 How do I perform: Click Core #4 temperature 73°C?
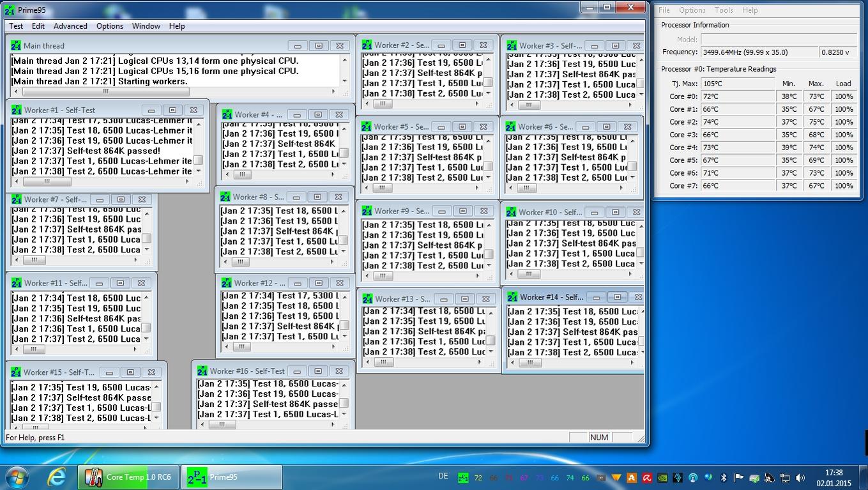(738, 148)
